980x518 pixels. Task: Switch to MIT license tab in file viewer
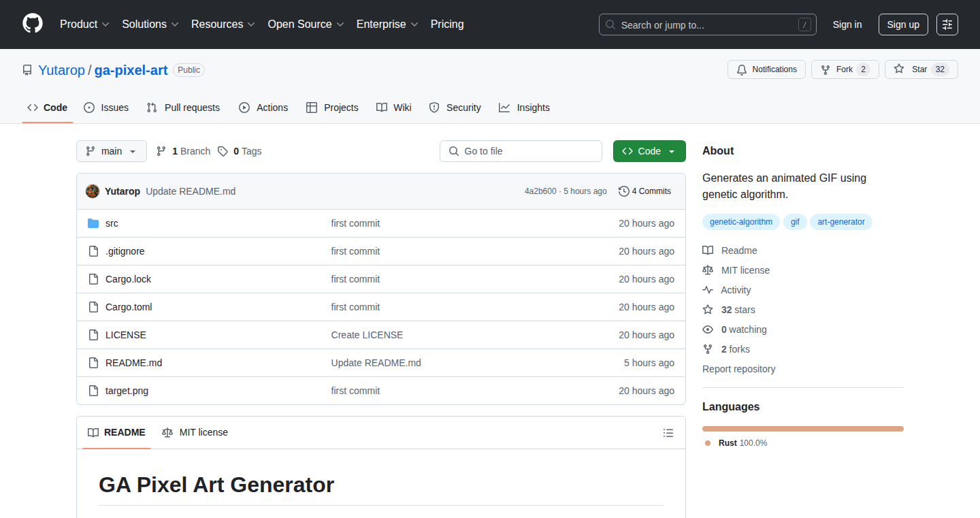click(x=195, y=432)
